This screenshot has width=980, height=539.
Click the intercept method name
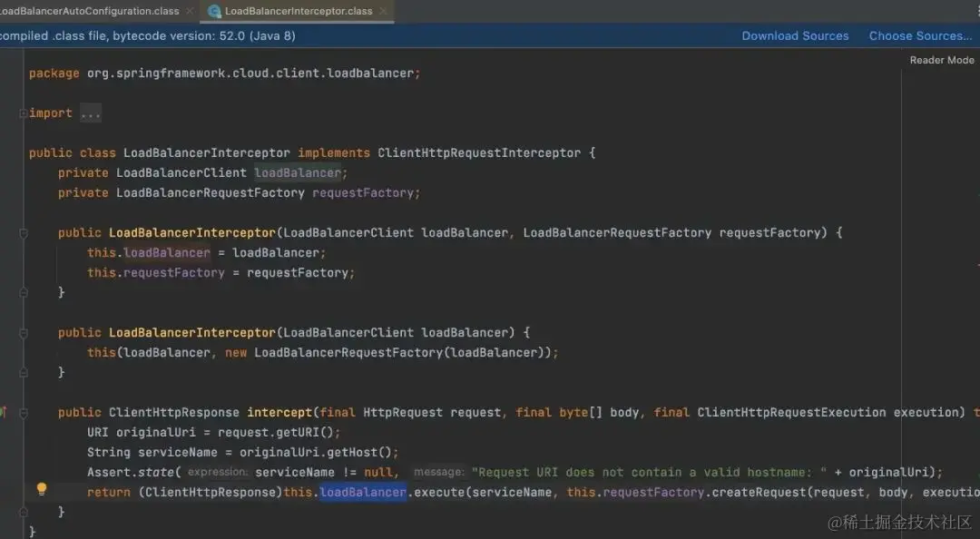279,413
